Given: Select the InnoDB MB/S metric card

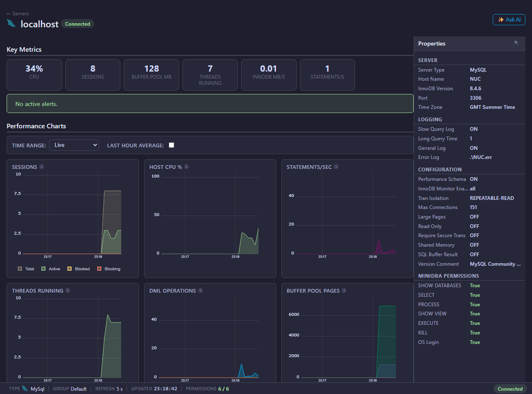Looking at the screenshot, I should coord(269,75).
